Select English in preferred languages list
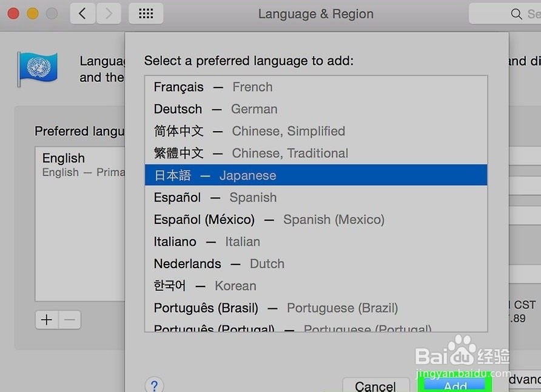Screen dimensions: 541x392 point(79,164)
